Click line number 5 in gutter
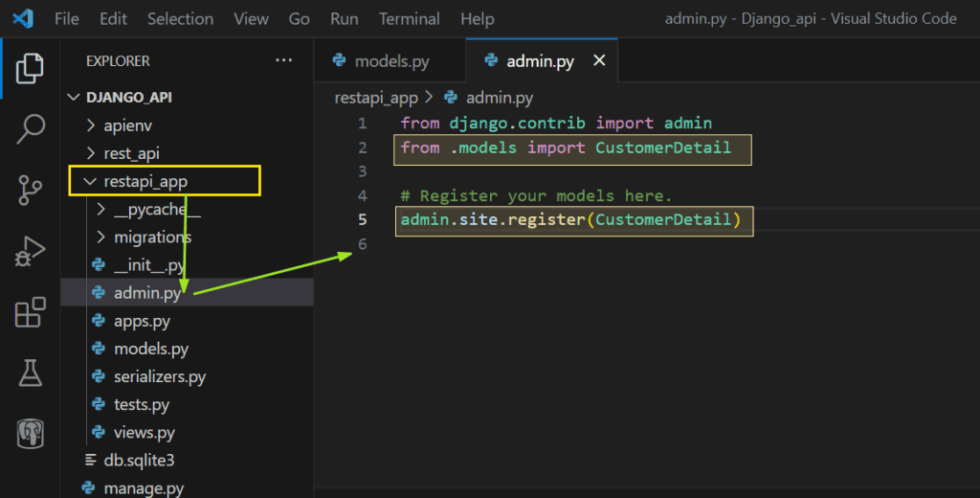Image resolution: width=980 pixels, height=498 pixels. coord(363,219)
